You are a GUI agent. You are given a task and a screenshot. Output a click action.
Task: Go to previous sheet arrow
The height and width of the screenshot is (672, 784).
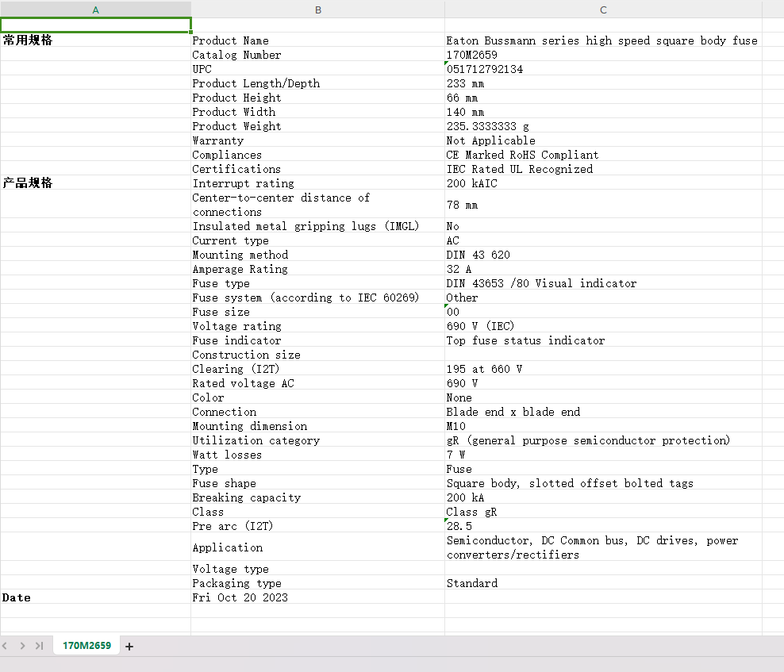[5, 646]
